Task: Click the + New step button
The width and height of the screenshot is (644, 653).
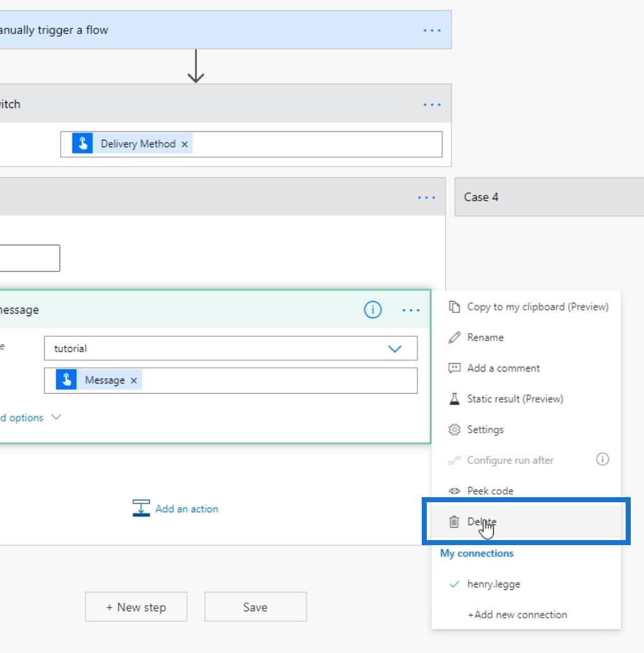Action: click(x=136, y=607)
